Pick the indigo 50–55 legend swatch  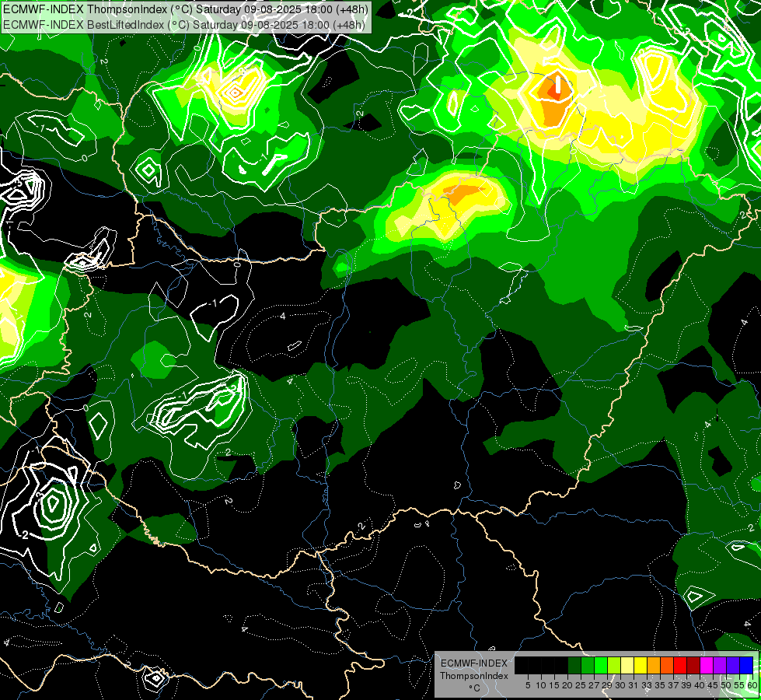pos(733,665)
